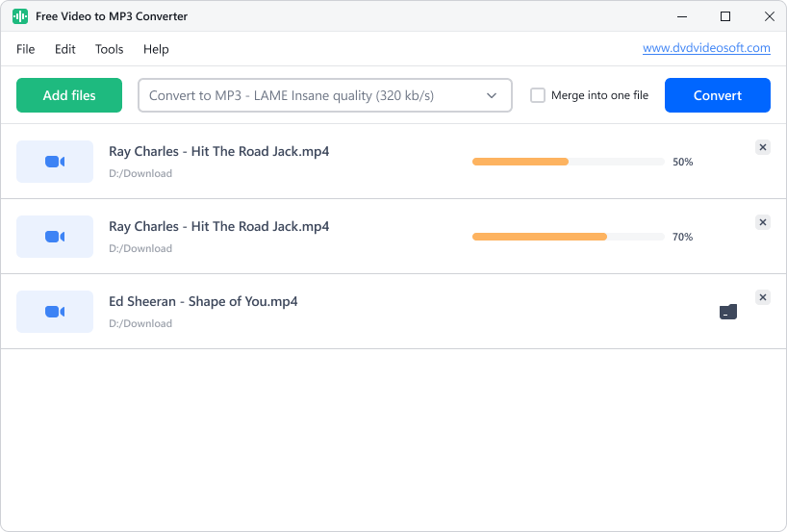Open the Tools menu

(110, 49)
